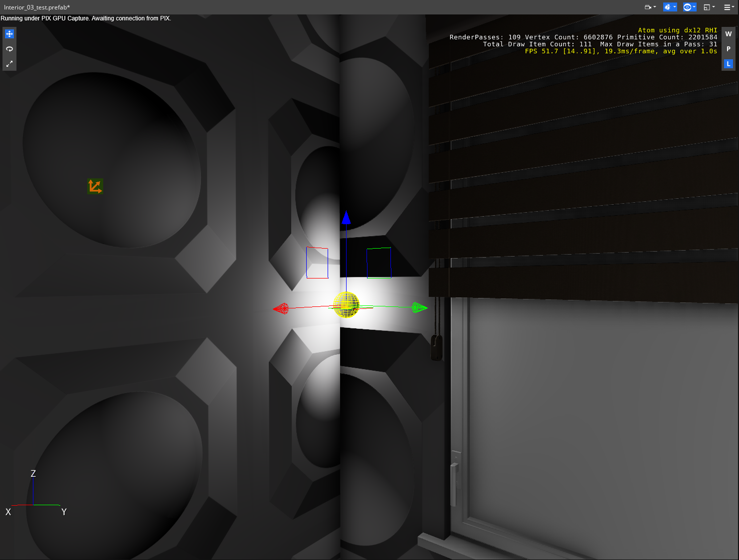Open the camera options dropdown arrow
The height and width of the screenshot is (560, 739).
[654, 7]
